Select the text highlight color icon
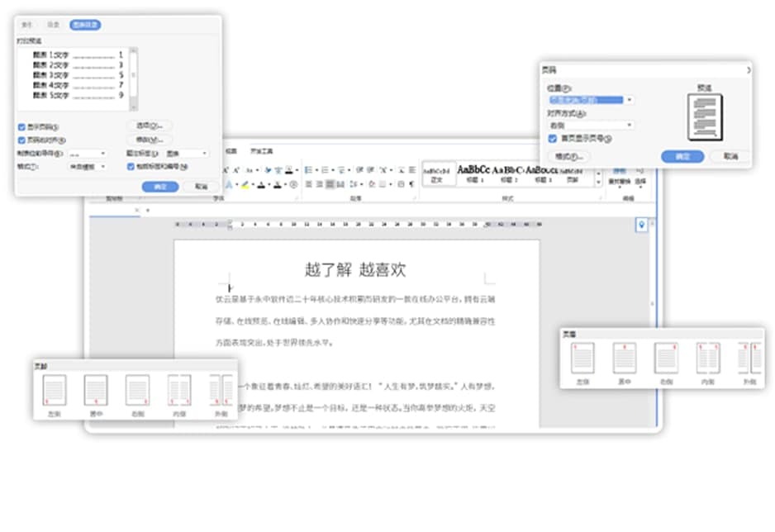Image resolution: width=775 pixels, height=532 pixels. 245,184
